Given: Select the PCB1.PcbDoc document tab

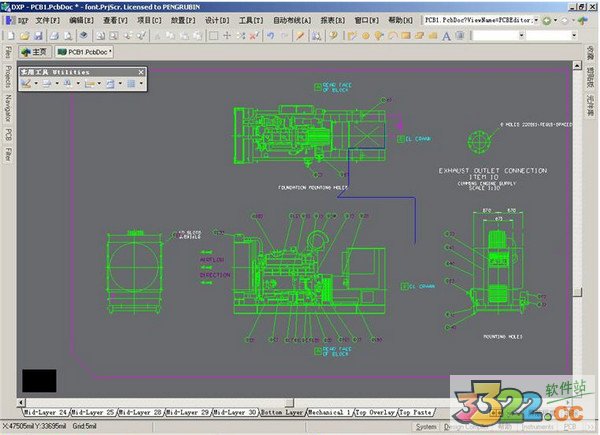Looking at the screenshot, I should [x=84, y=51].
